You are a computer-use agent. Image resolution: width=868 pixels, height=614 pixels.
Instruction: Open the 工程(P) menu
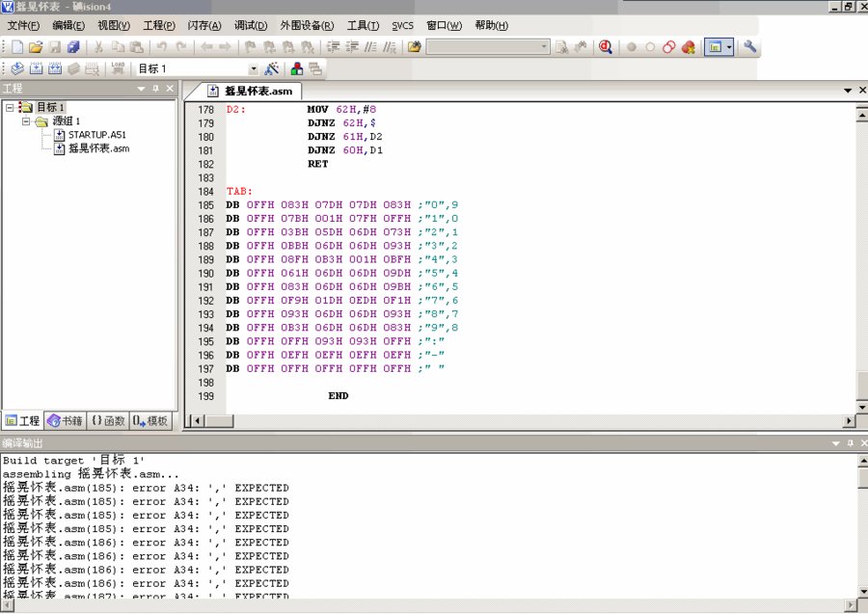[159, 25]
